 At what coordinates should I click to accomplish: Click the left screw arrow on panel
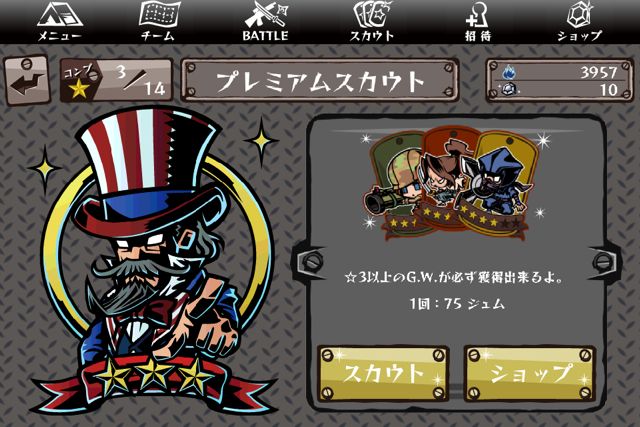[x=309, y=261]
